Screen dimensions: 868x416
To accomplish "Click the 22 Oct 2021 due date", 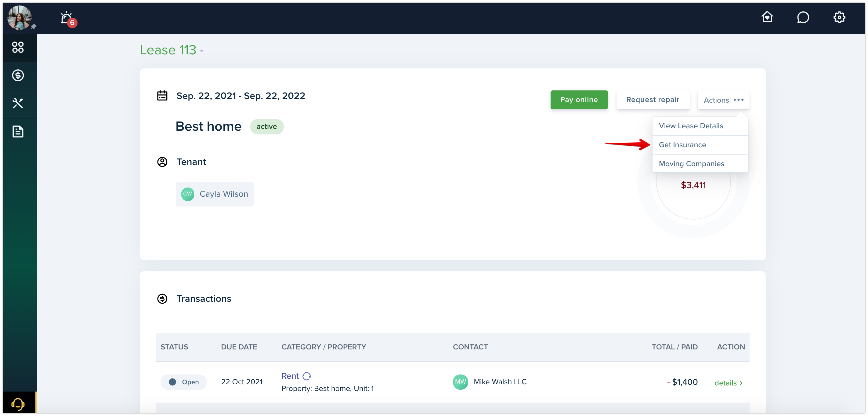I will click(x=242, y=382).
